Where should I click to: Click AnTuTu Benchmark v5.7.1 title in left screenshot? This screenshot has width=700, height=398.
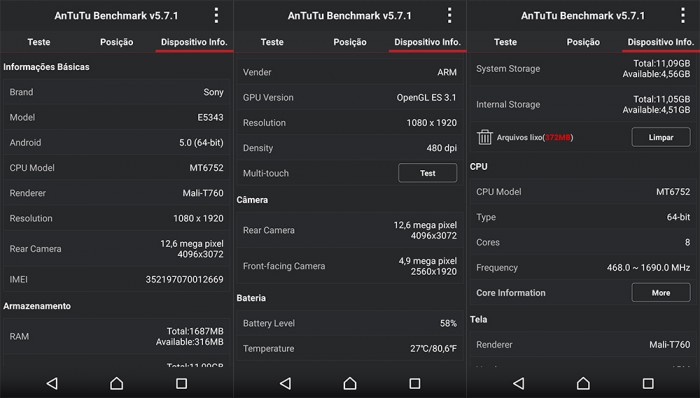point(116,16)
